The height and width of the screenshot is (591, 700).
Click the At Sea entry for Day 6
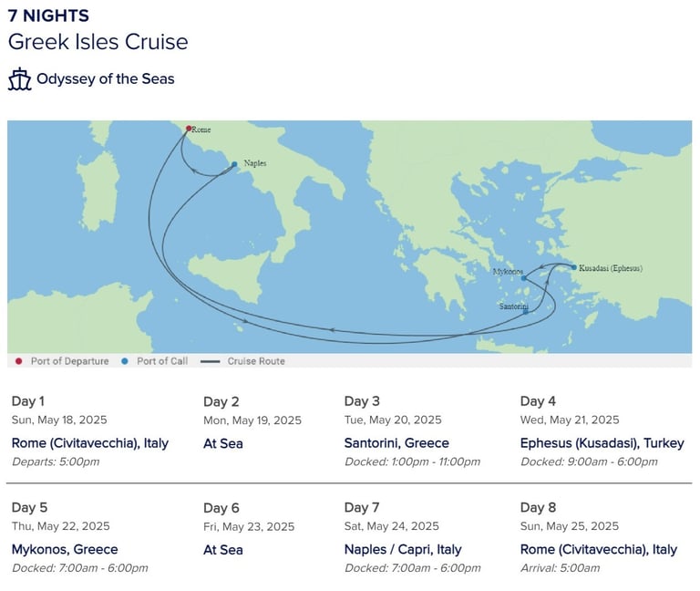(222, 550)
